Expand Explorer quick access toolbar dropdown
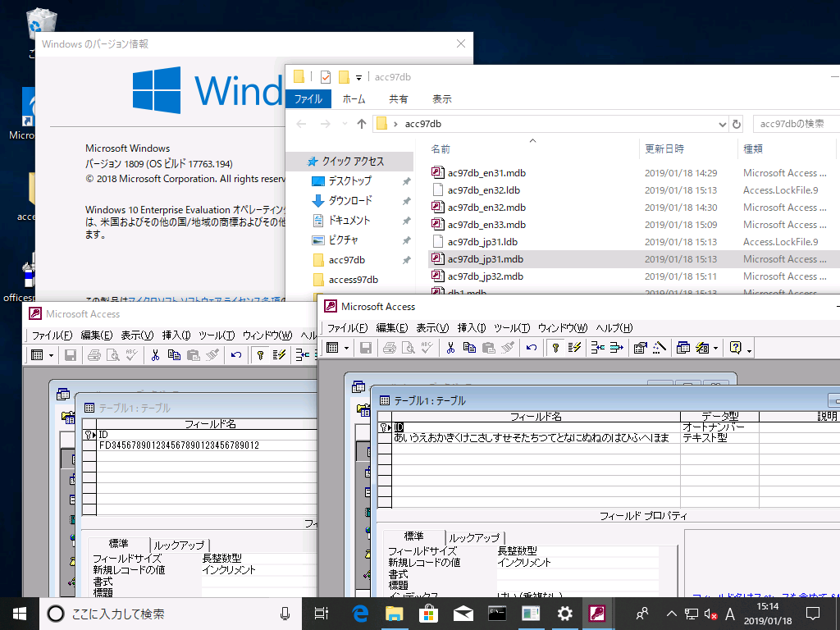Screen dimensions: 840x630 pyautogui.click(x=359, y=78)
